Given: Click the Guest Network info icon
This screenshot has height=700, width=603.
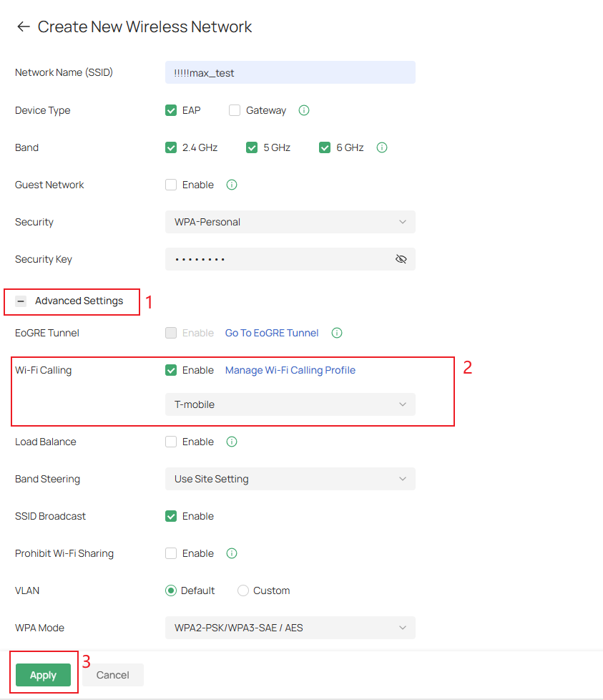Looking at the screenshot, I should pyautogui.click(x=231, y=185).
